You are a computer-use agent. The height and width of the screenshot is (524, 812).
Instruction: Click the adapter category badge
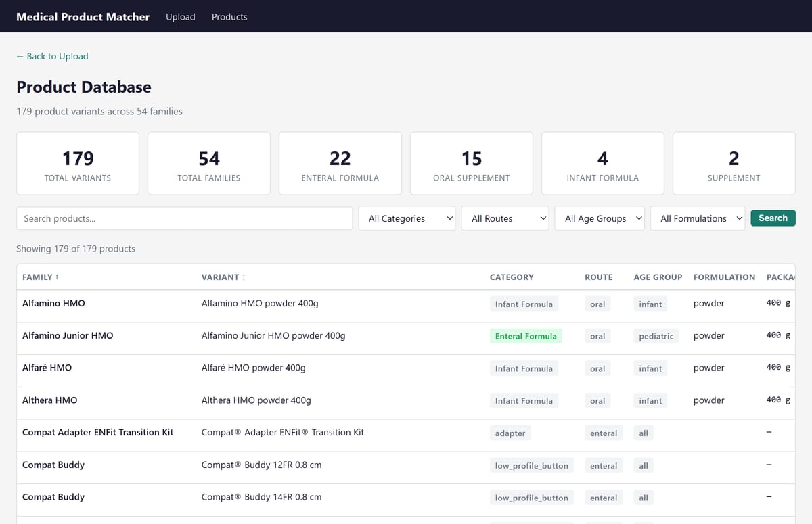pyautogui.click(x=510, y=433)
